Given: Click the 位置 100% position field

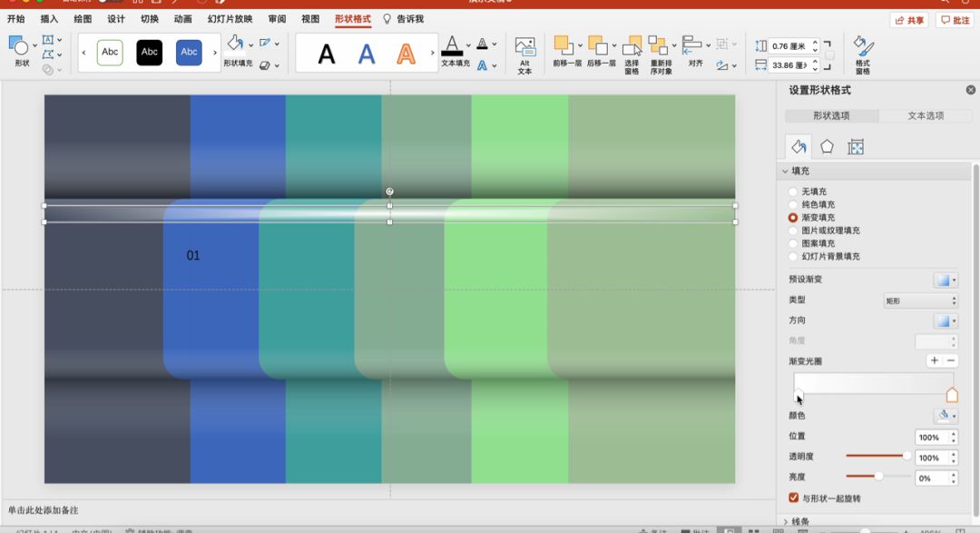Looking at the screenshot, I should 931,438.
